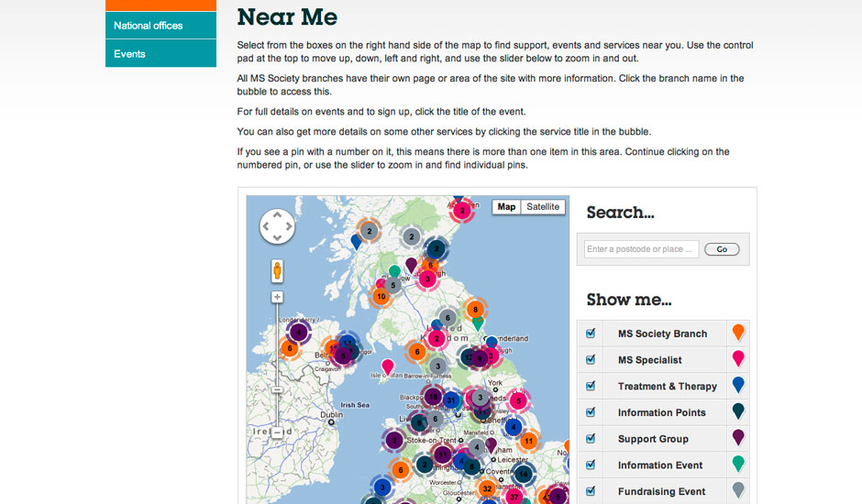Image resolution: width=862 pixels, height=504 pixels.
Task: Click the Dublin city marker on the map
Action: (x=331, y=422)
